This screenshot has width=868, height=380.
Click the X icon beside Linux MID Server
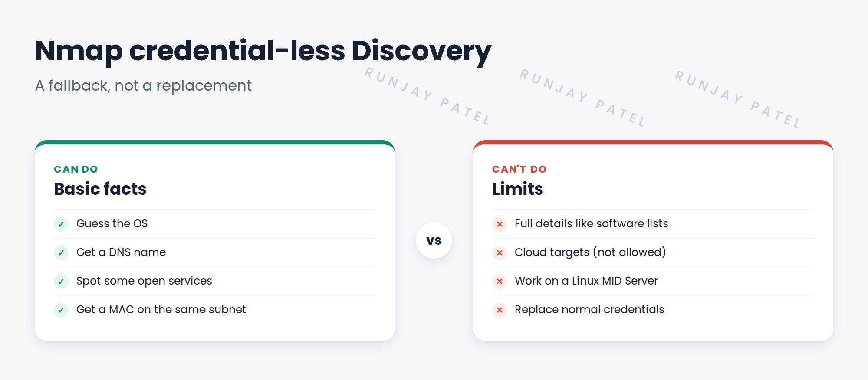(x=500, y=281)
